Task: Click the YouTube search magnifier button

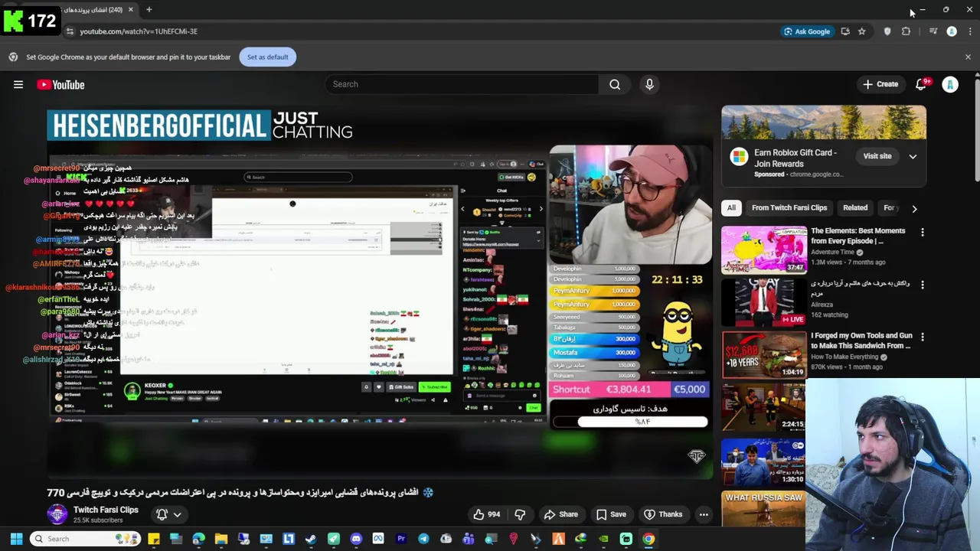Action: coord(615,84)
